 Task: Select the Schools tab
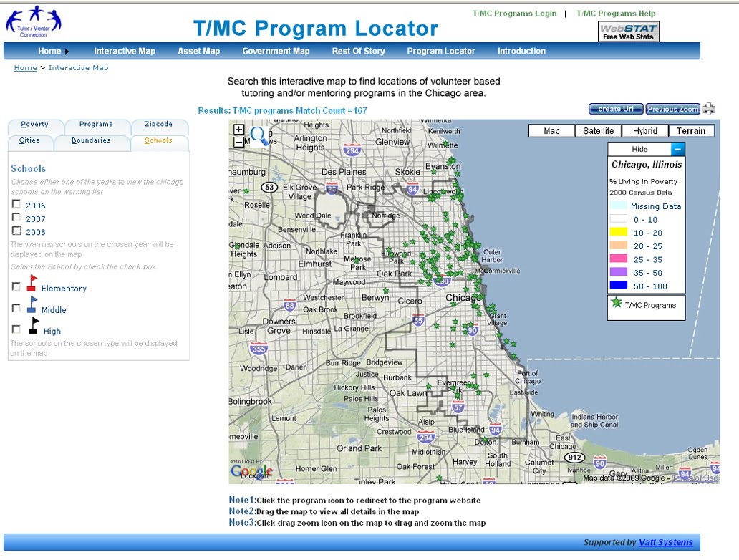click(158, 140)
